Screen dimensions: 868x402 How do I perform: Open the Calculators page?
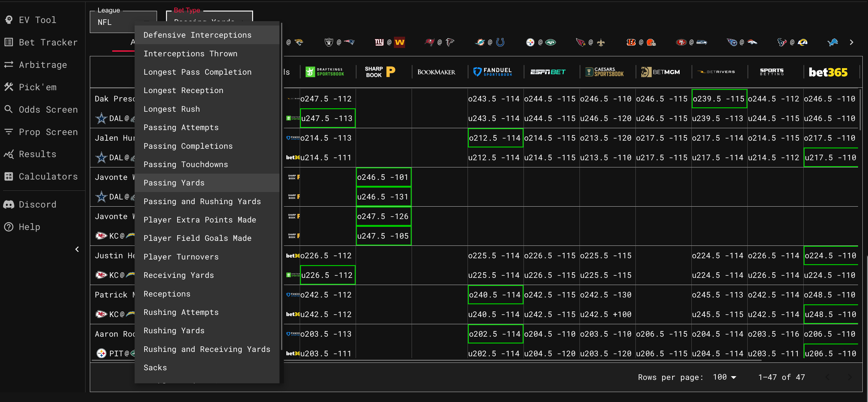[48, 176]
